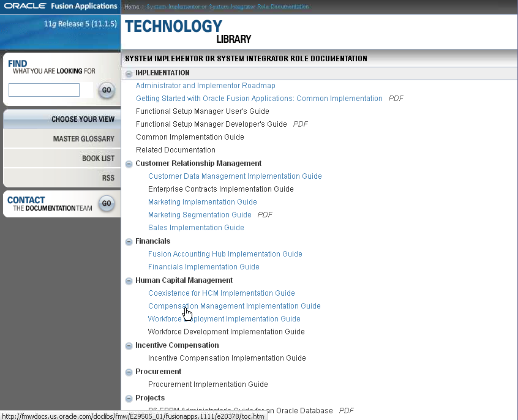This screenshot has height=420, width=518.
Task: Collapse the Financials group
Action: pos(129,242)
